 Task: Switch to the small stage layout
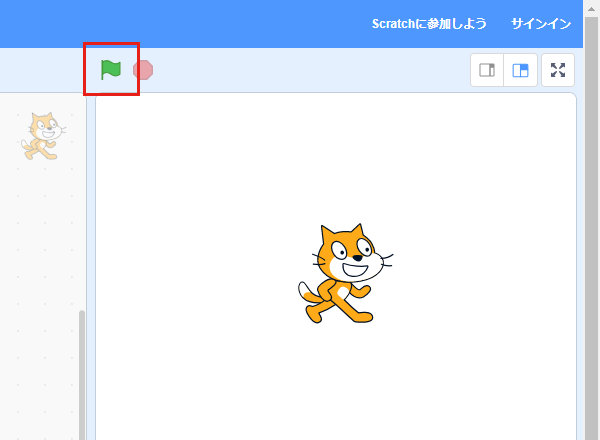487,70
